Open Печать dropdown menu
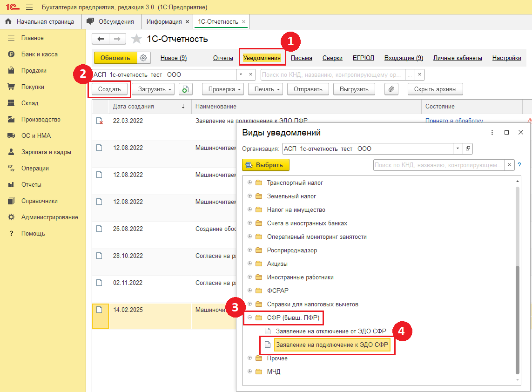The width and height of the screenshot is (532, 392). pyautogui.click(x=266, y=89)
